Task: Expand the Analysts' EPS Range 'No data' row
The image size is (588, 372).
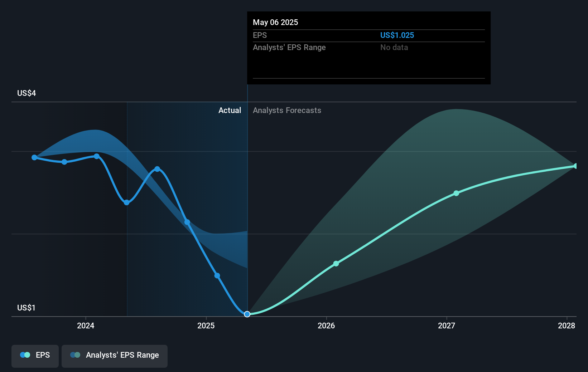Action: 368,47
